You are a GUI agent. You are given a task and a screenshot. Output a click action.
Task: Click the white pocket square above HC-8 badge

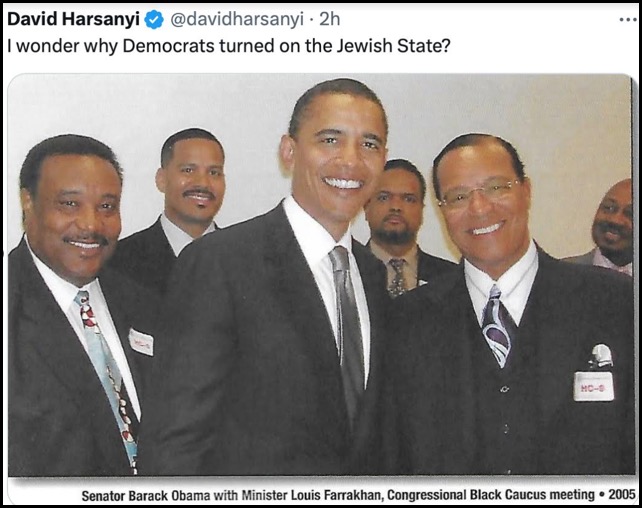[601, 356]
